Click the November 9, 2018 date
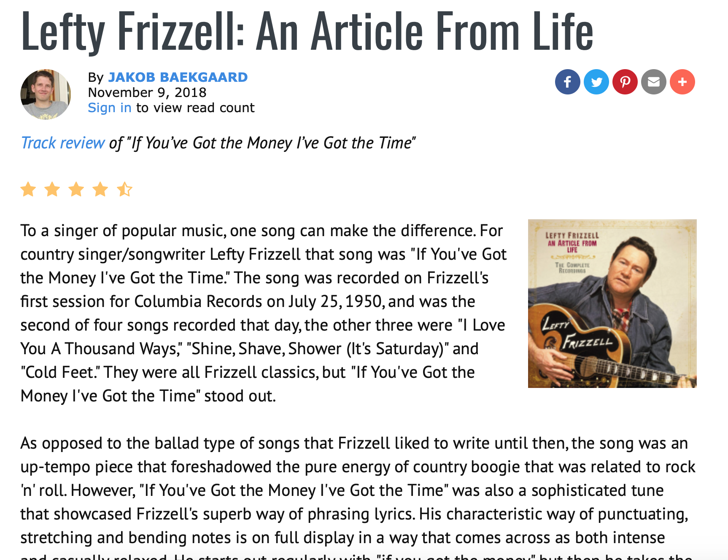728x560 pixels. [147, 93]
